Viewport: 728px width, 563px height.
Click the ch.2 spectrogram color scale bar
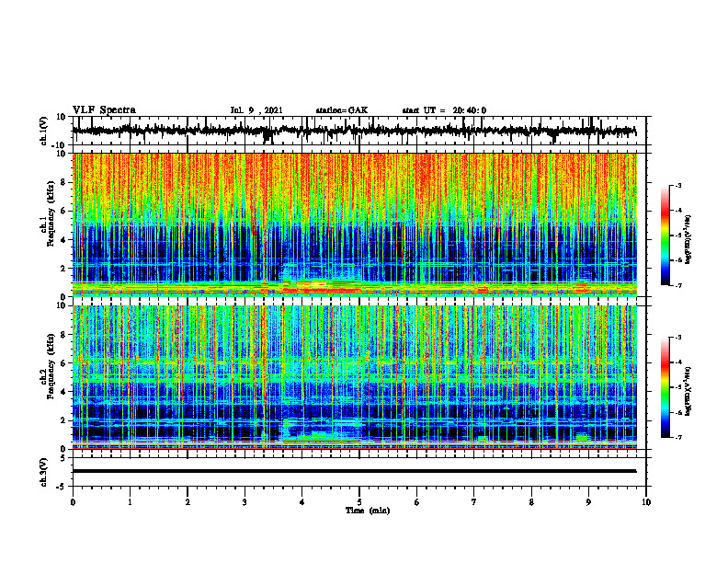pyautogui.click(x=665, y=387)
